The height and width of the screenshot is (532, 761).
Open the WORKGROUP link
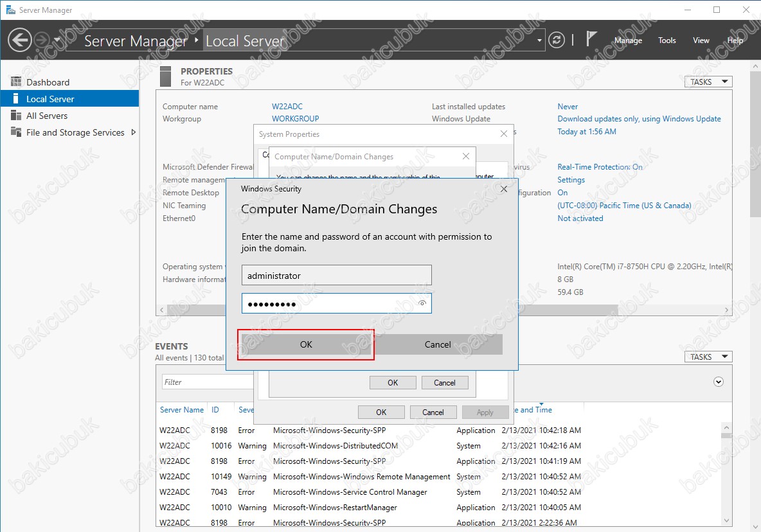click(295, 119)
